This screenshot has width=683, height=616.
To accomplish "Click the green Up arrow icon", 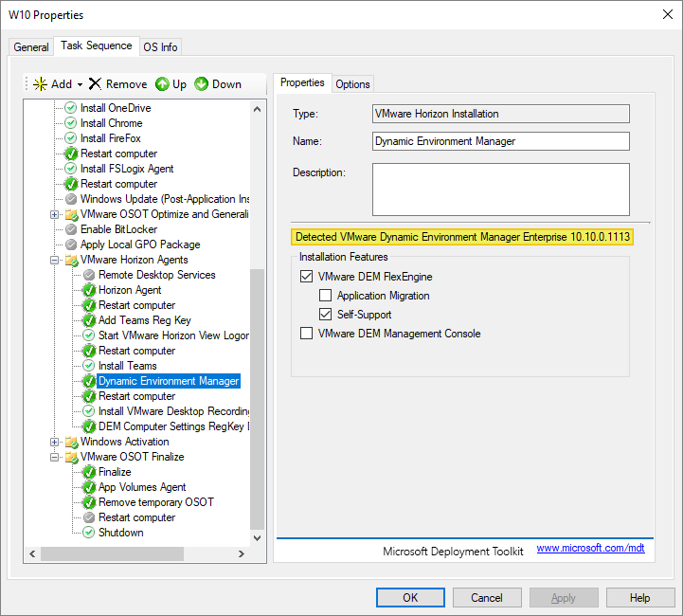I will 162,84.
